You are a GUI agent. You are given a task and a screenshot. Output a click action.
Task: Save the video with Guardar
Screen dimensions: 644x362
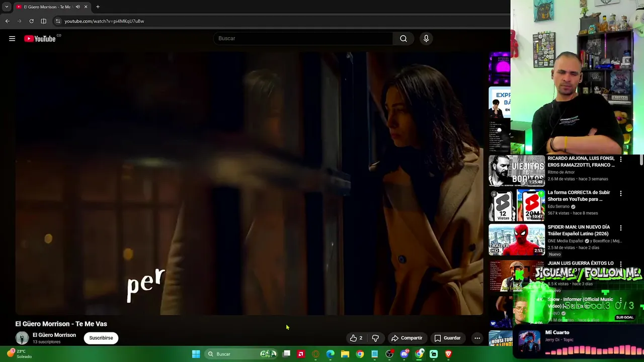tap(447, 338)
